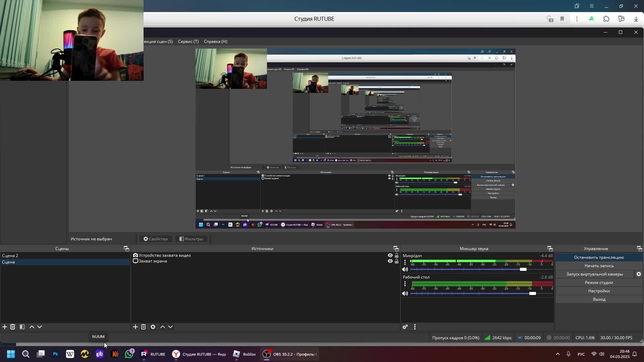Screen dimensions: 644x362
Task: Add a new scene with plus icon
Action: 5,327
